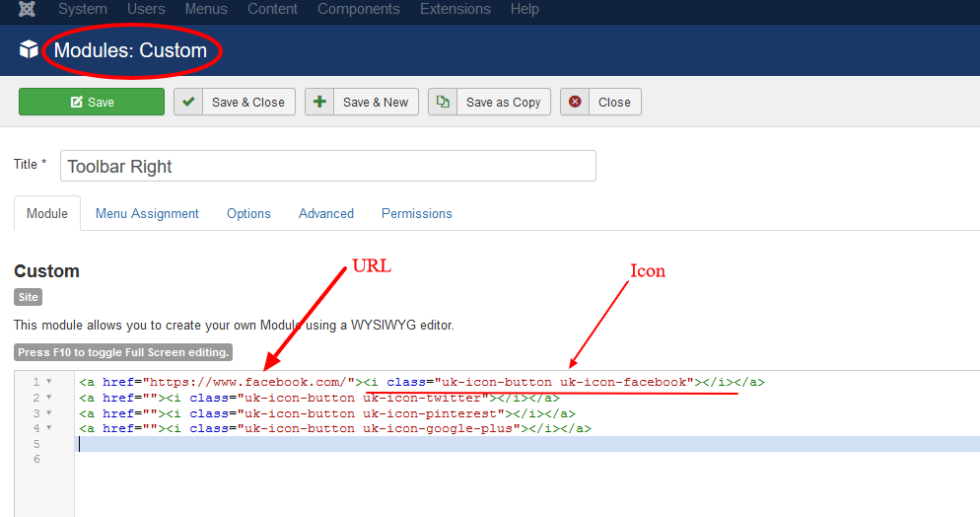Click the module cube icon beside title
Screen dimensions: 980x517
coord(29,48)
